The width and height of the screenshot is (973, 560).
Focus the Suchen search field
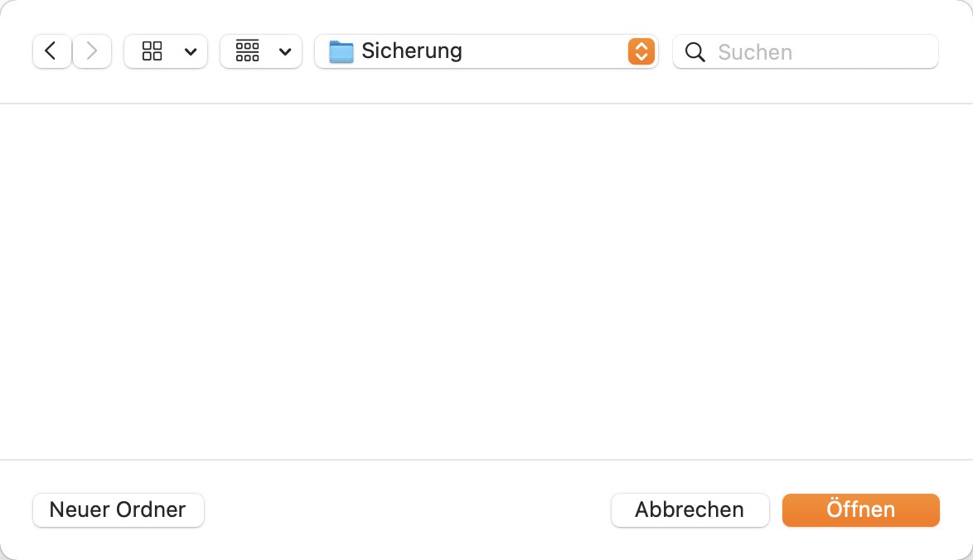tap(806, 51)
